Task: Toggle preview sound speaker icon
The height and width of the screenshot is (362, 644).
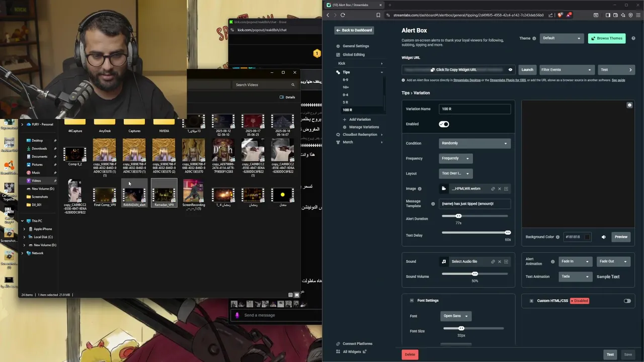Action: click(604, 237)
